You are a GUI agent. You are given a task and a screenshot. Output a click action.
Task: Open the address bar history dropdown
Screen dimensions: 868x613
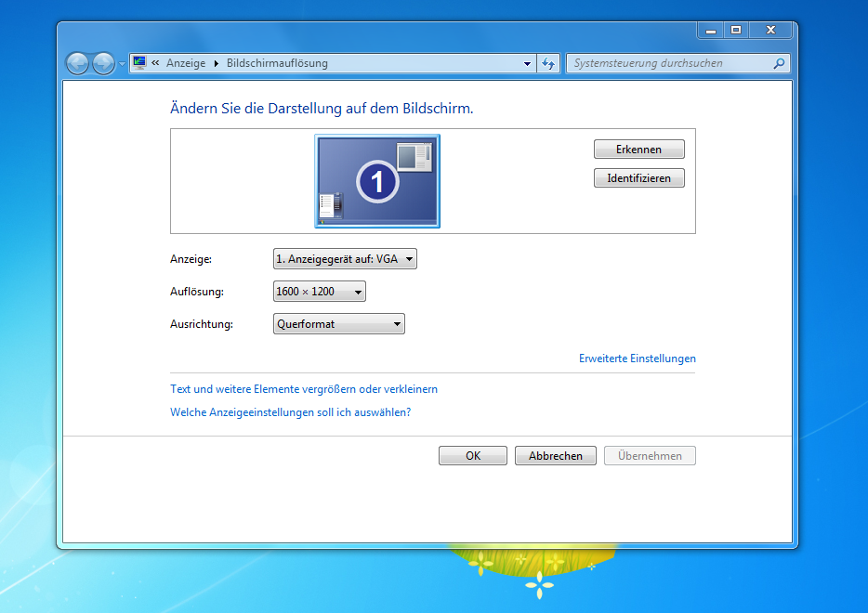pos(527,64)
